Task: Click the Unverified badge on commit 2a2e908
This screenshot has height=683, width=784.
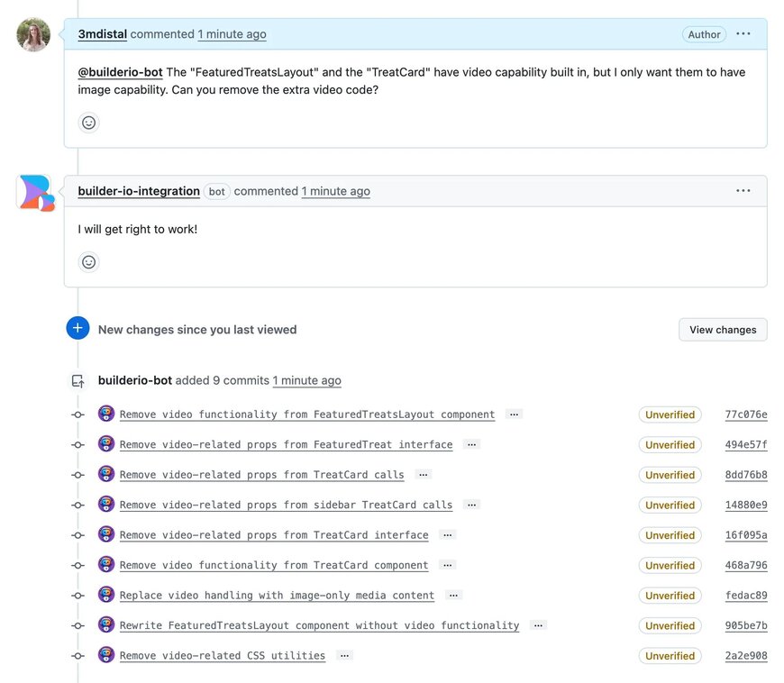Action: pos(670,655)
